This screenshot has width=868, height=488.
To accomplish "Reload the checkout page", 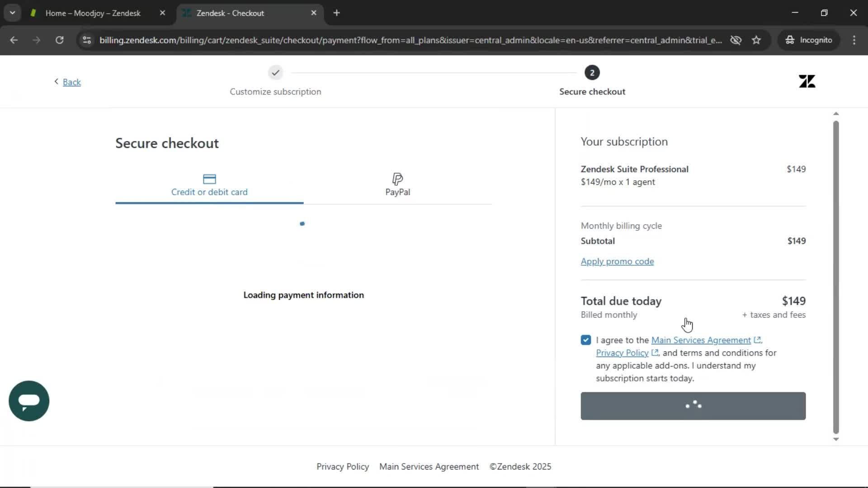I will click(x=59, y=40).
